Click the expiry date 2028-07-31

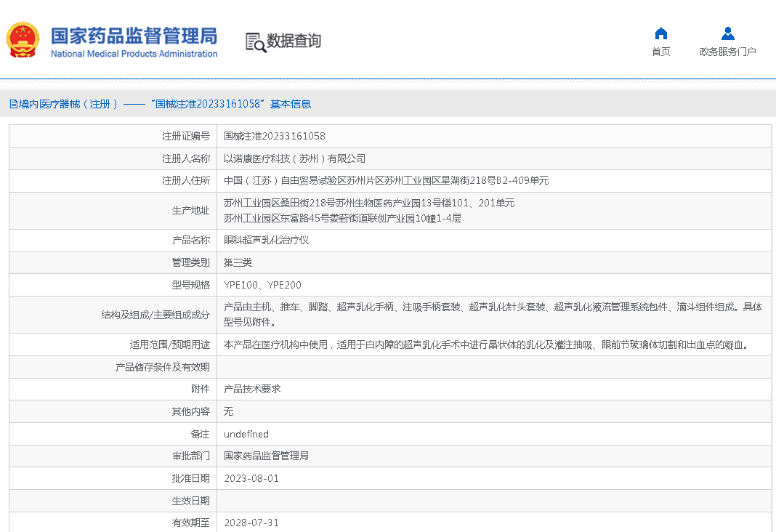point(251,523)
